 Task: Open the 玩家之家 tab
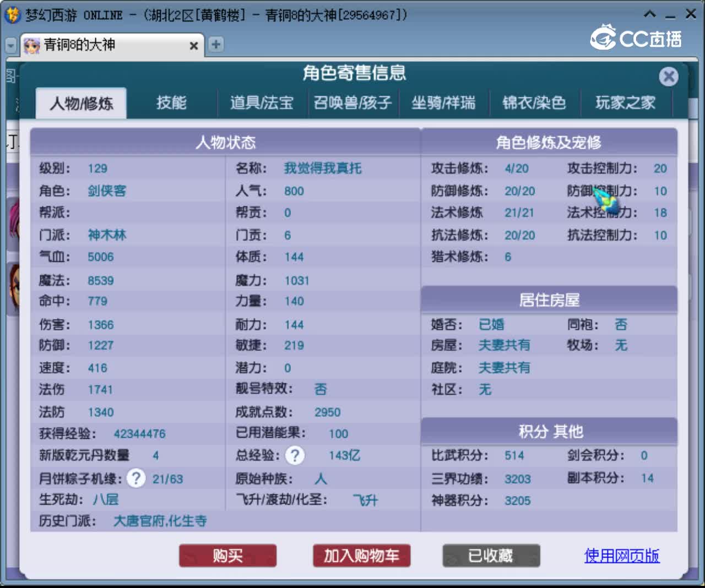coord(626,103)
